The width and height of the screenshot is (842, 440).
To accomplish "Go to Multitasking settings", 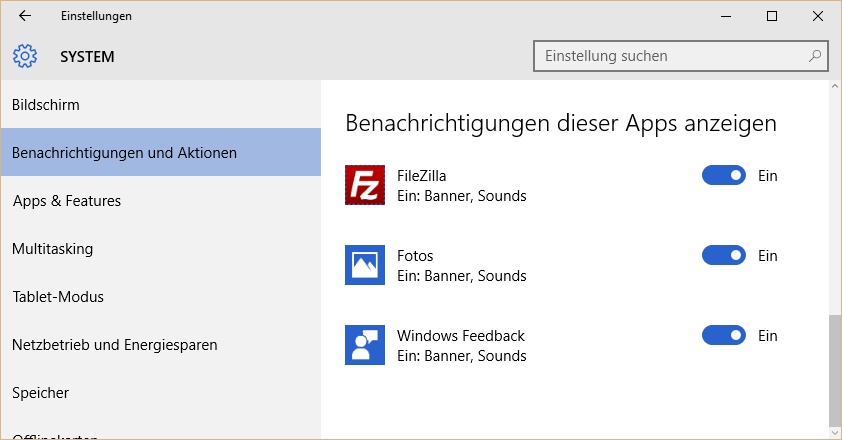I will pos(53,249).
